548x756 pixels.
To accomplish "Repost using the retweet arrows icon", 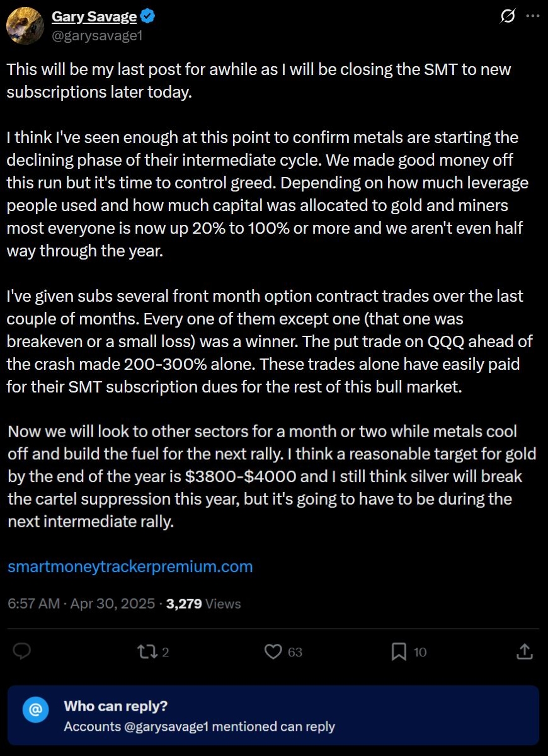I will (147, 652).
